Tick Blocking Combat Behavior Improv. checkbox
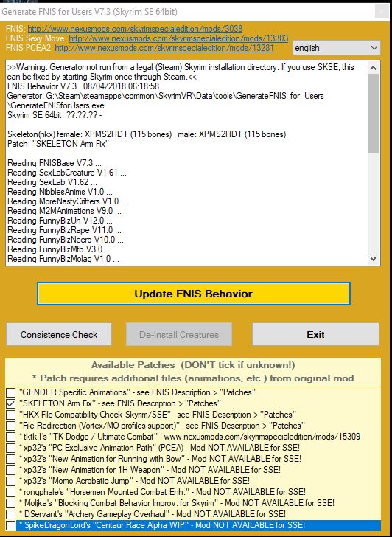 pos(11,503)
